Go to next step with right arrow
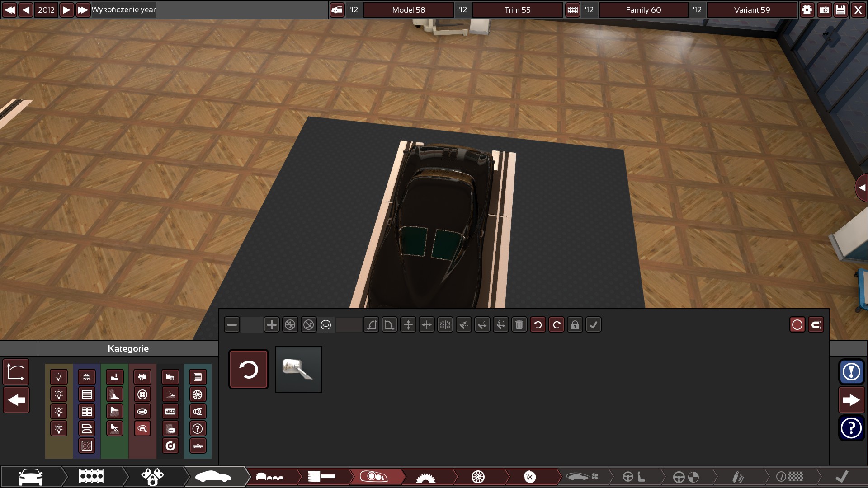Screen dimensions: 868x488 point(851,400)
